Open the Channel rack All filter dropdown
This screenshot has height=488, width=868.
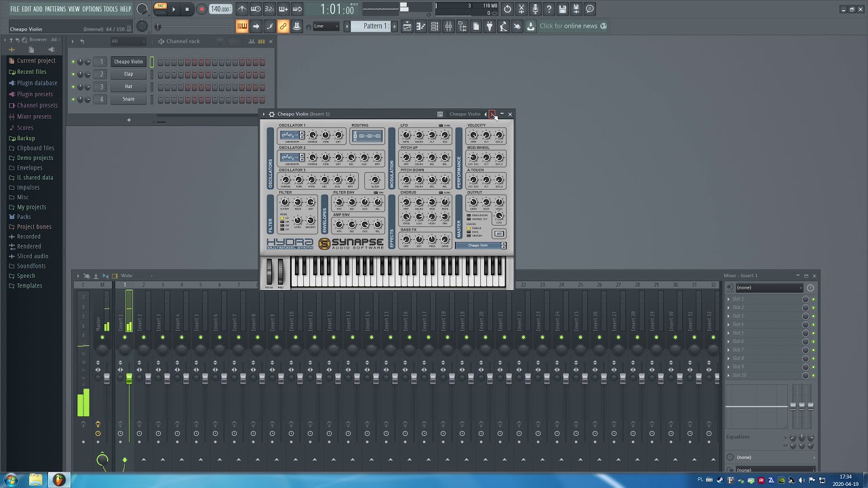(x=127, y=41)
